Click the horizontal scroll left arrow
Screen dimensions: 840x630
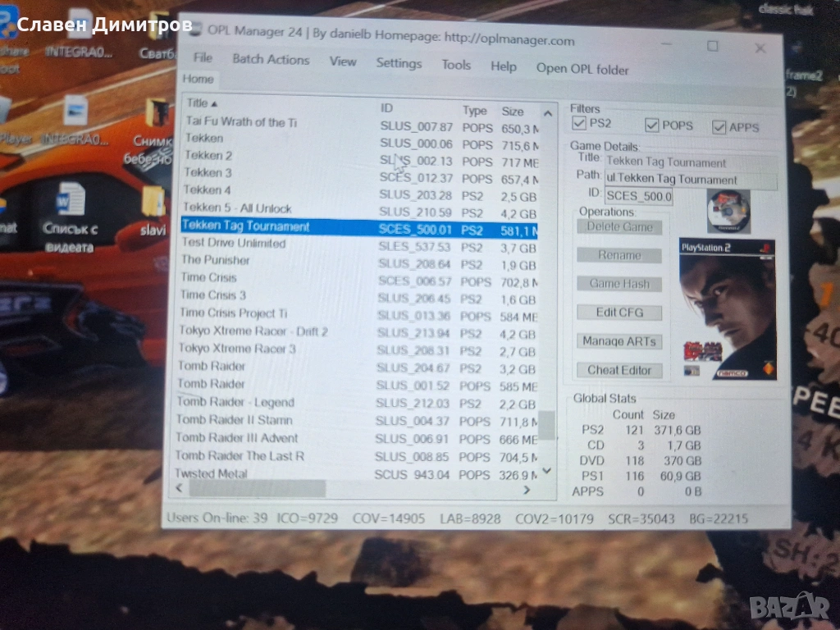click(x=180, y=487)
